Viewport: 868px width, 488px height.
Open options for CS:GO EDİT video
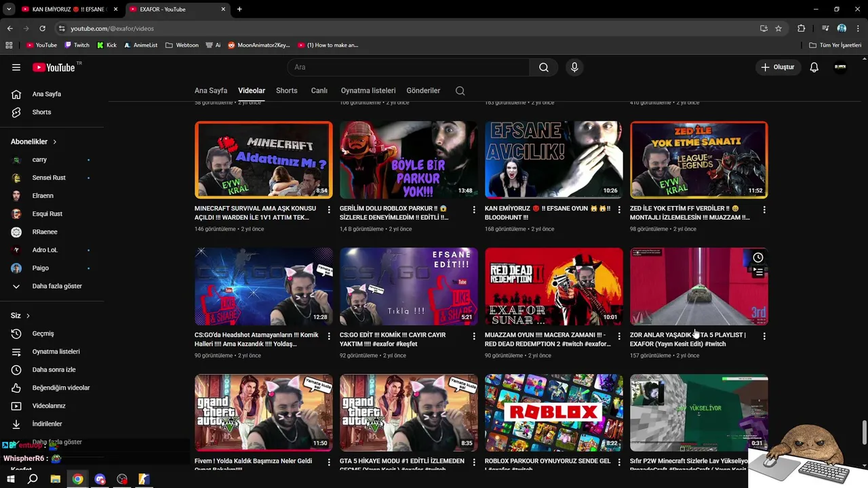[x=474, y=336]
